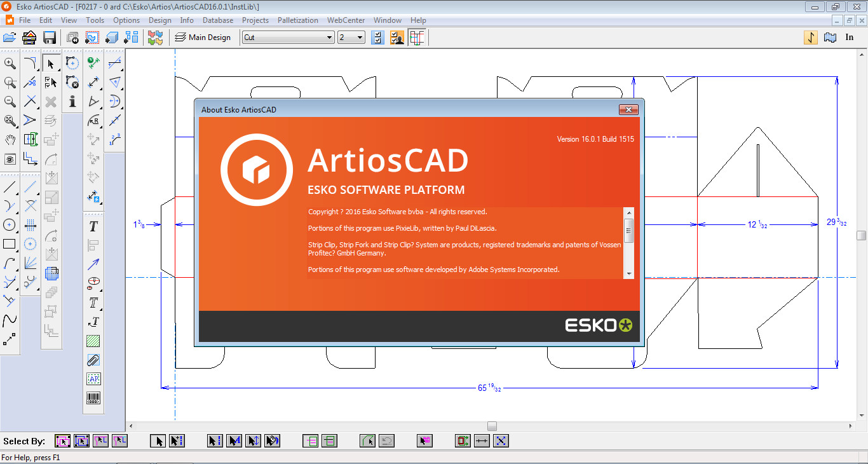
Task: Open the Cut line type dropdown
Action: 288,38
